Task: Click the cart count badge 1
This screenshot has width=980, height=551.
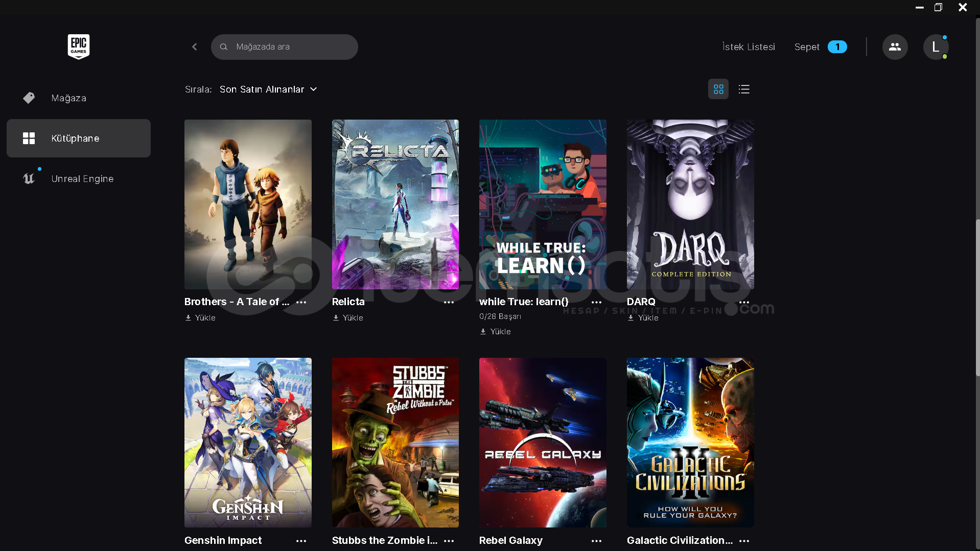Action: 837,47
